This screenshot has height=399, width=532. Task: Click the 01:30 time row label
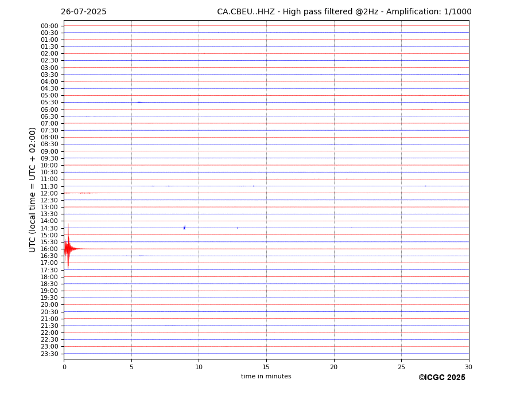pos(49,47)
